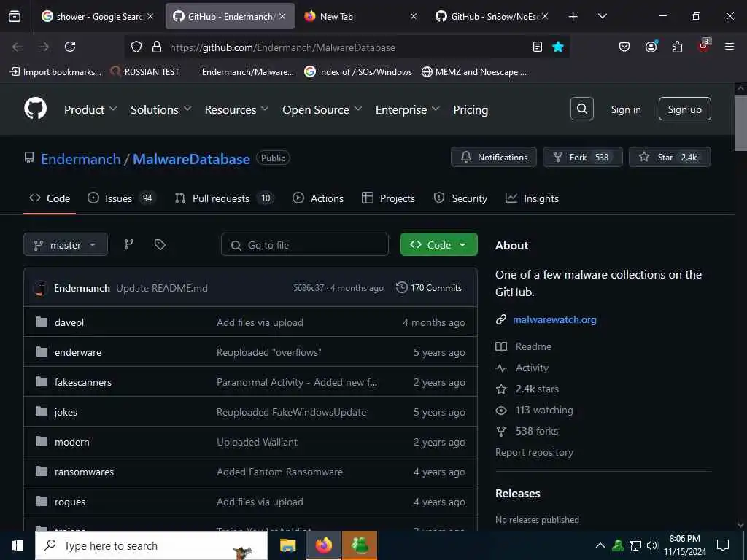Switch to the Insights tab

[x=532, y=198]
